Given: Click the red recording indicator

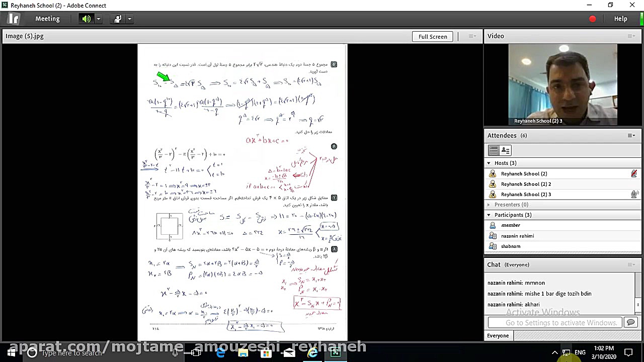Looking at the screenshot, I should pyautogui.click(x=593, y=19).
